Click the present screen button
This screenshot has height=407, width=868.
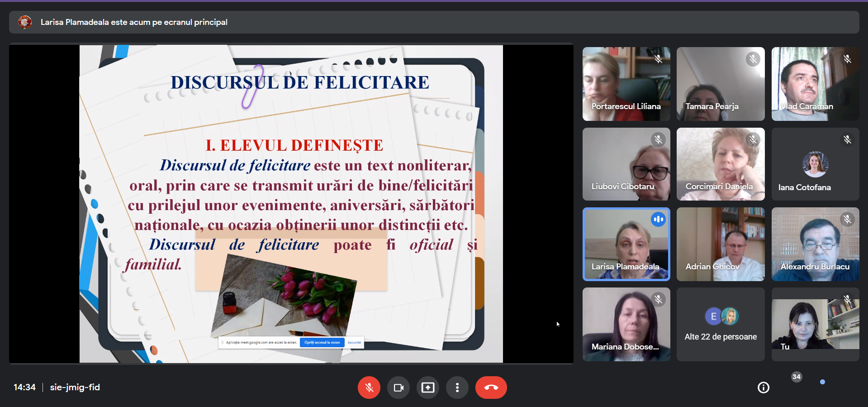click(428, 388)
